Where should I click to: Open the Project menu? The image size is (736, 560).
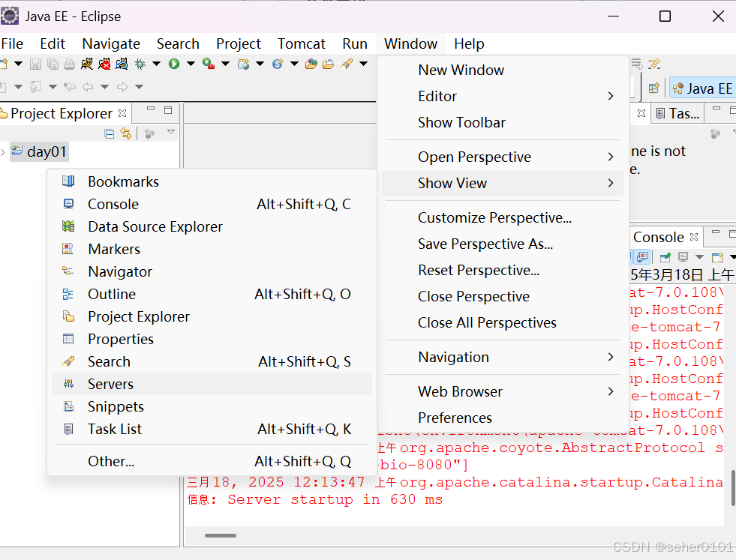tap(238, 43)
